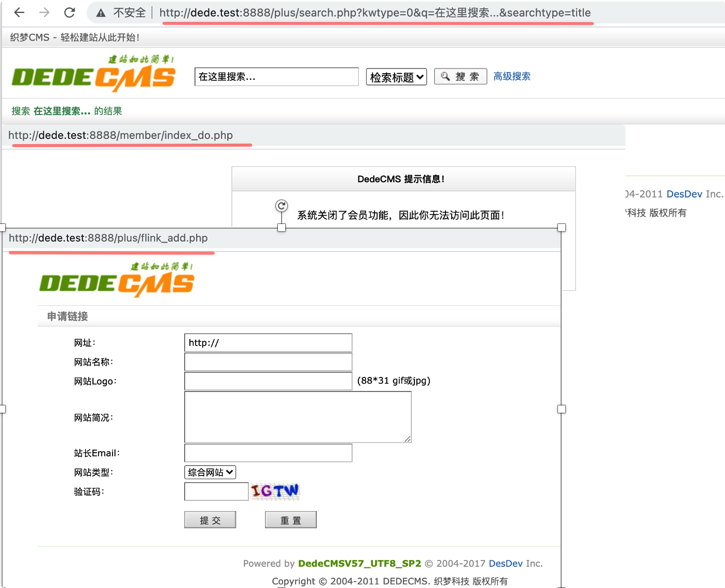Click the 搜索 search button
This screenshot has width=725, height=588.
click(x=460, y=77)
